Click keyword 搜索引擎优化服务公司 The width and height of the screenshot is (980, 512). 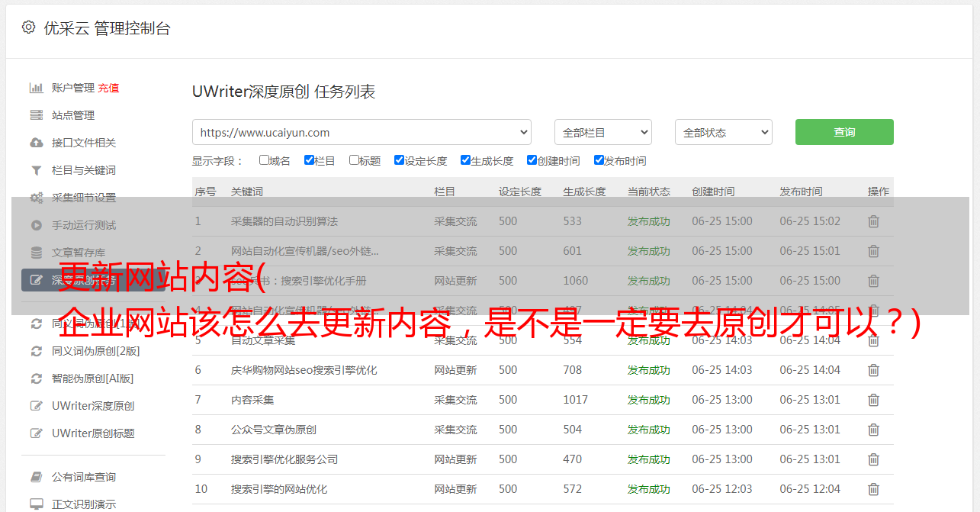[284, 459]
